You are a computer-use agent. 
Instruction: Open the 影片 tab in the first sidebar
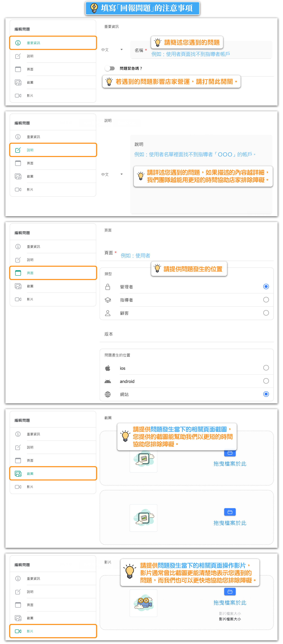30,95
